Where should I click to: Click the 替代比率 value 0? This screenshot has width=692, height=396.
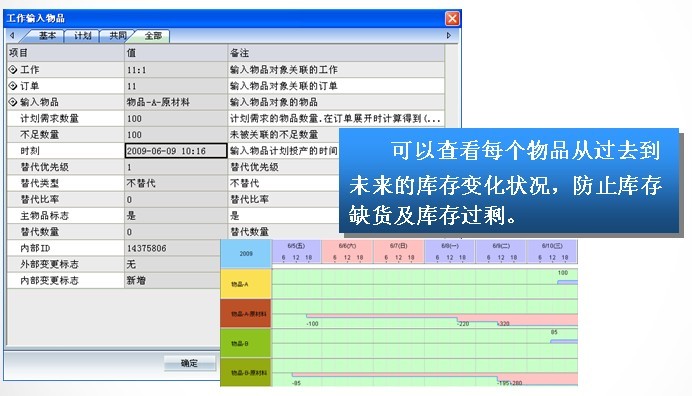click(176, 200)
